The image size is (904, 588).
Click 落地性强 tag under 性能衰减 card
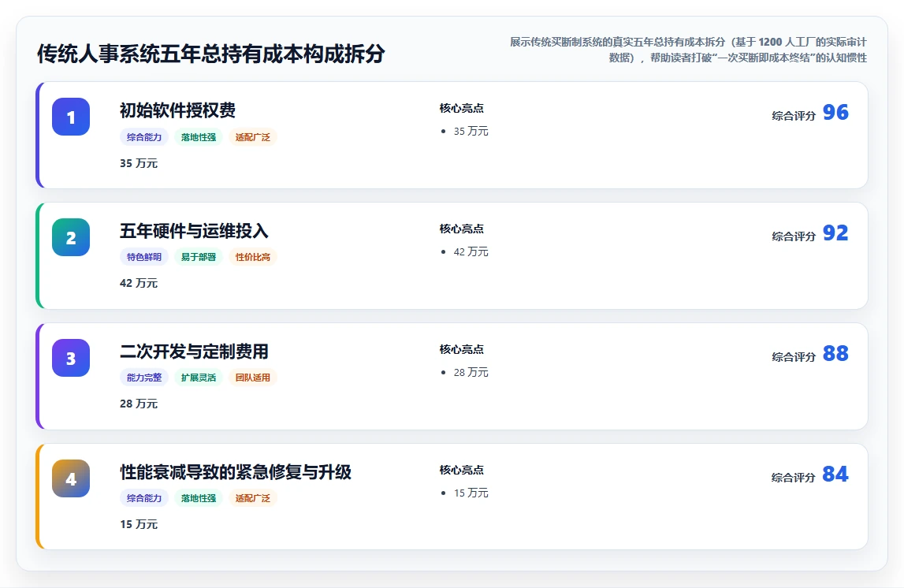point(199,498)
